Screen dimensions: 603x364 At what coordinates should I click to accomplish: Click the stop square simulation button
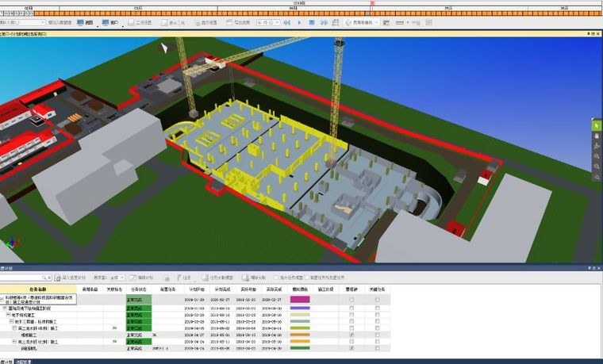pyautogui.click(x=312, y=23)
